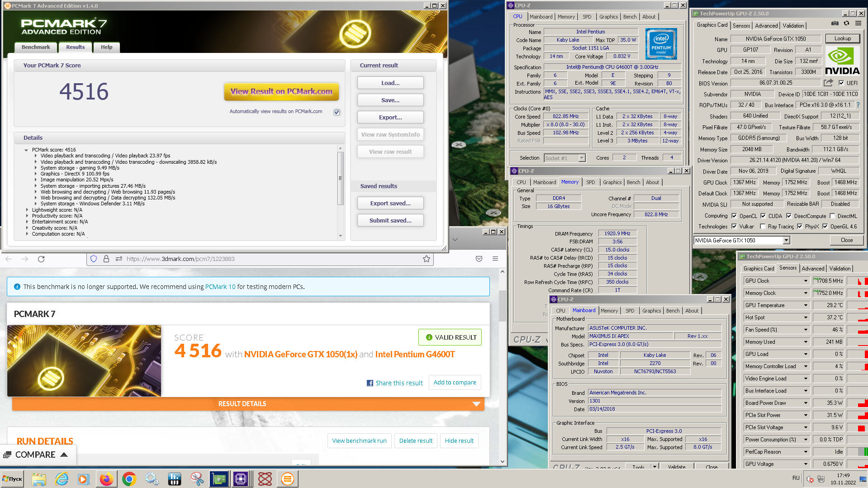Click the Facebook share icon
868x488 pixels.
(x=370, y=383)
